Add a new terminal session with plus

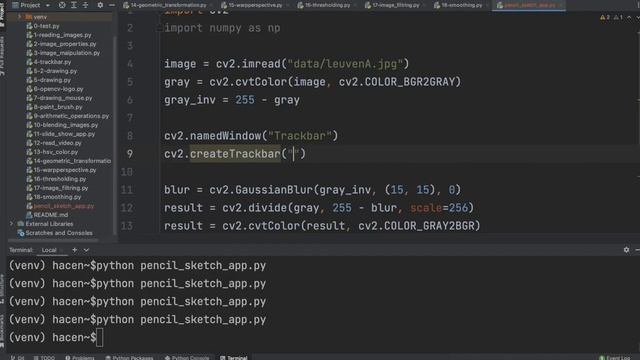74,250
